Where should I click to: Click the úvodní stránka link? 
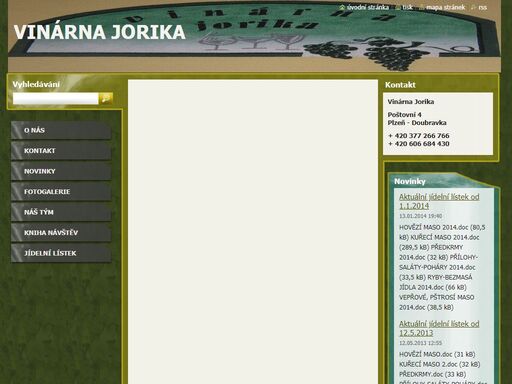pos(367,7)
